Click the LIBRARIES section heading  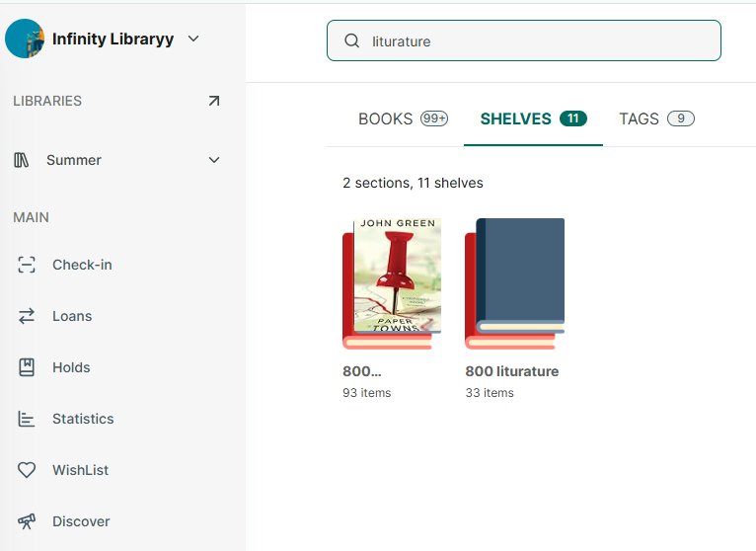click(x=47, y=101)
